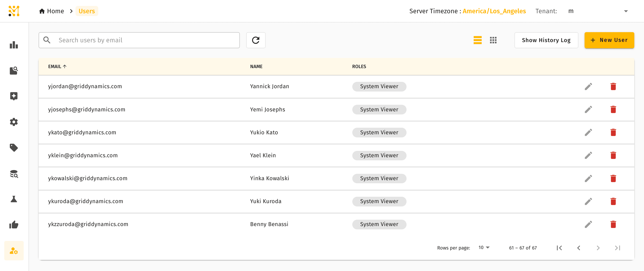Go to the next page
Image resolution: width=644 pixels, height=271 pixels.
(598, 248)
